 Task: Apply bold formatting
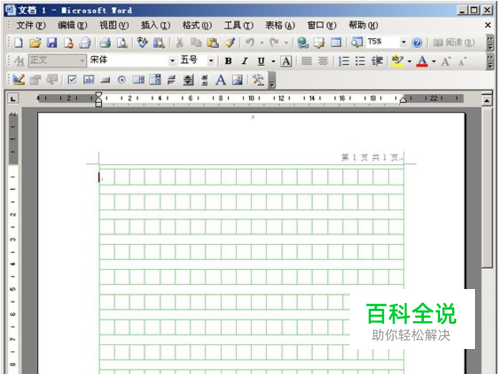[x=228, y=61]
